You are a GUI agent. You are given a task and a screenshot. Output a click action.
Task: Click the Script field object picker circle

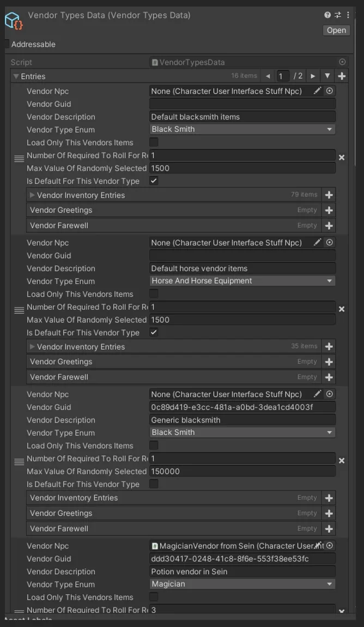[x=342, y=62]
